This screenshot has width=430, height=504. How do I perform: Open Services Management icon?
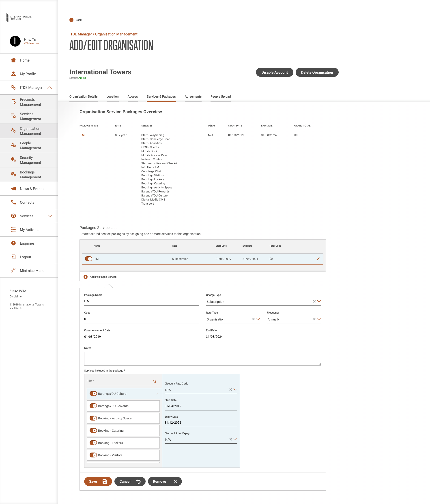coord(13,116)
